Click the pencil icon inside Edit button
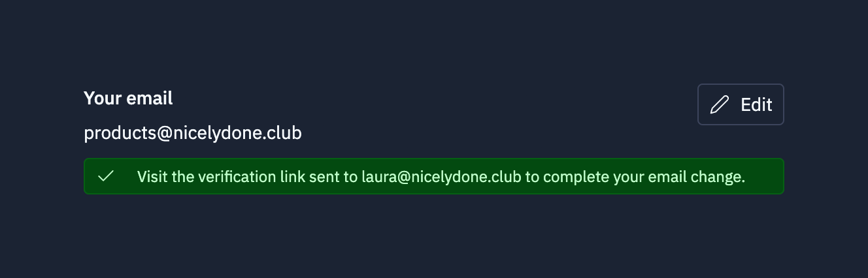The image size is (868, 278). 719,104
